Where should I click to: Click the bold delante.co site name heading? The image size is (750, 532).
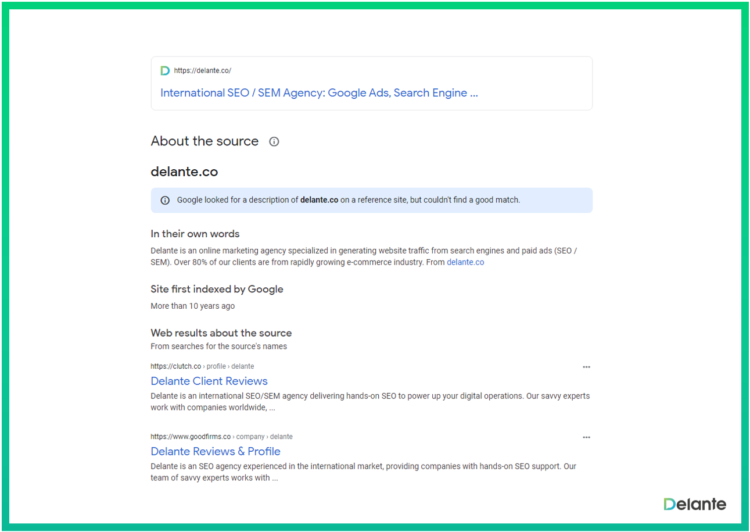184,172
